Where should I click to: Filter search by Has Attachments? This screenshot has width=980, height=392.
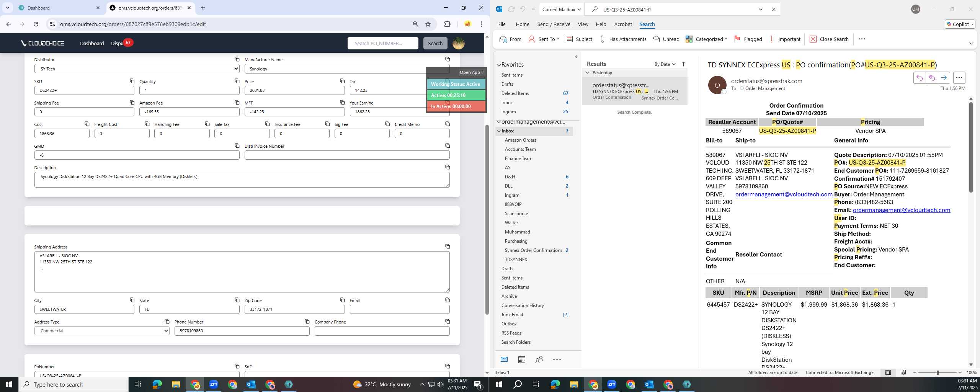[x=622, y=39]
